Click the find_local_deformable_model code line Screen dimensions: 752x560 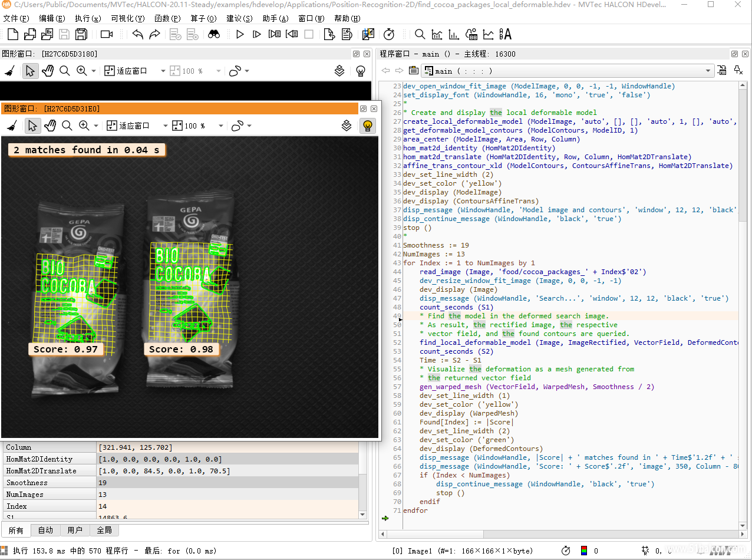579,342
